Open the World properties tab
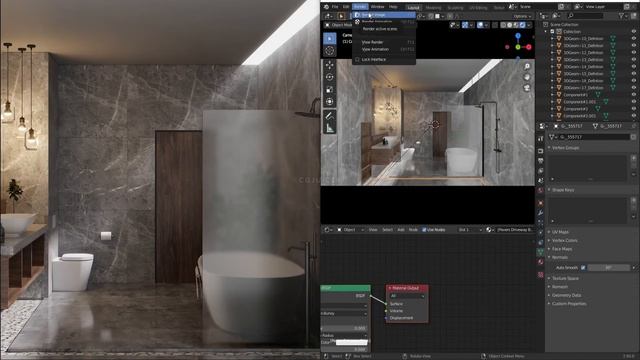 coord(541,190)
